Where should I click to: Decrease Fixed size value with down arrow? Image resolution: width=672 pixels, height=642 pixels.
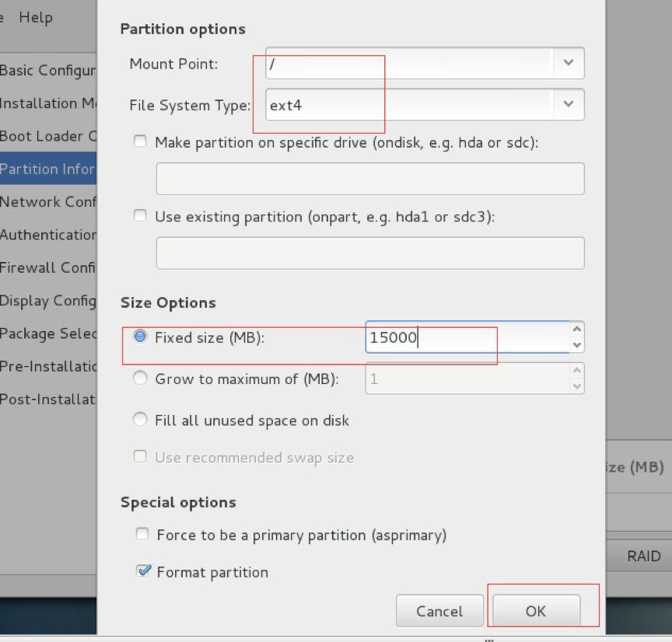coord(576,345)
